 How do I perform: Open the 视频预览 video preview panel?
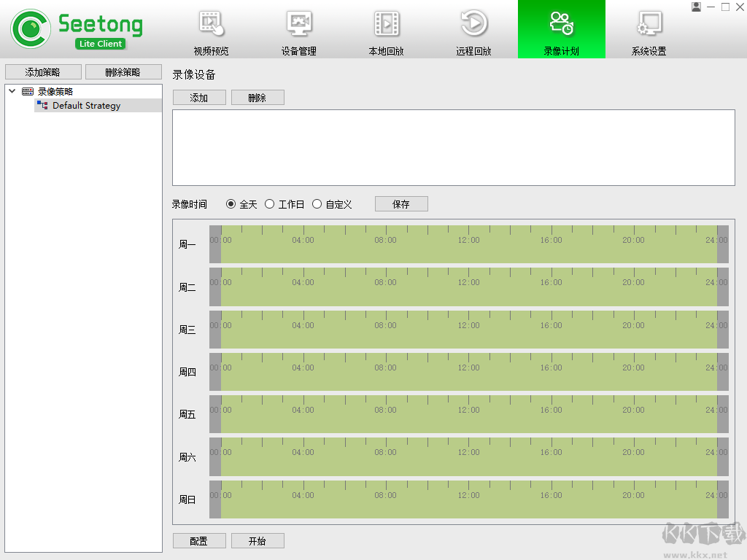point(211,29)
